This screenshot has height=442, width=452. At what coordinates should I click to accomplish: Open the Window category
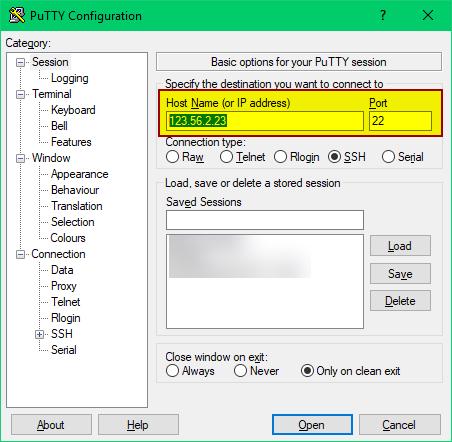(51, 158)
